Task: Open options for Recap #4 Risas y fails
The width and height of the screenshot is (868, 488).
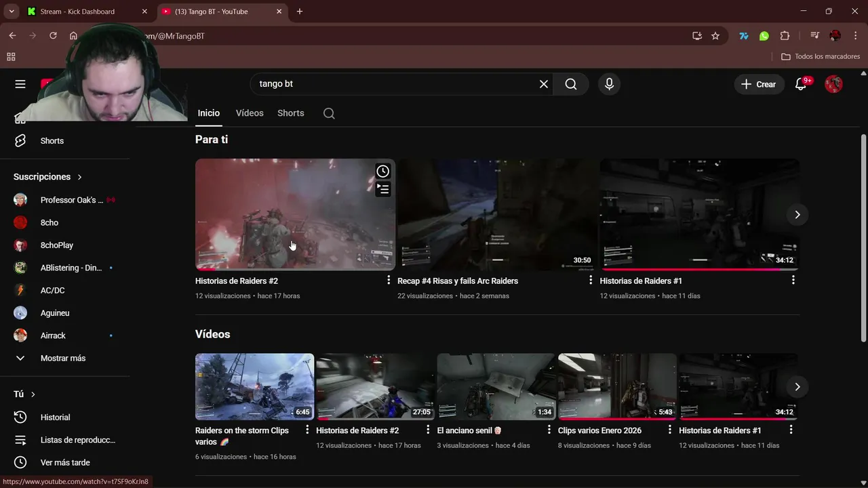Action: [x=591, y=281]
